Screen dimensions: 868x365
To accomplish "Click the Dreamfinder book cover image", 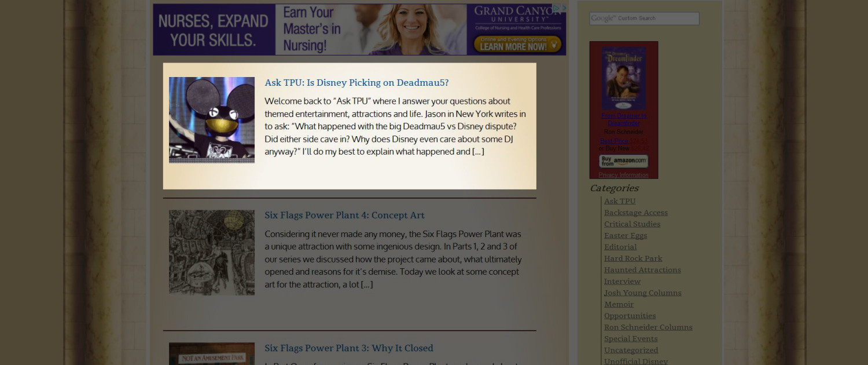I will pos(624,78).
